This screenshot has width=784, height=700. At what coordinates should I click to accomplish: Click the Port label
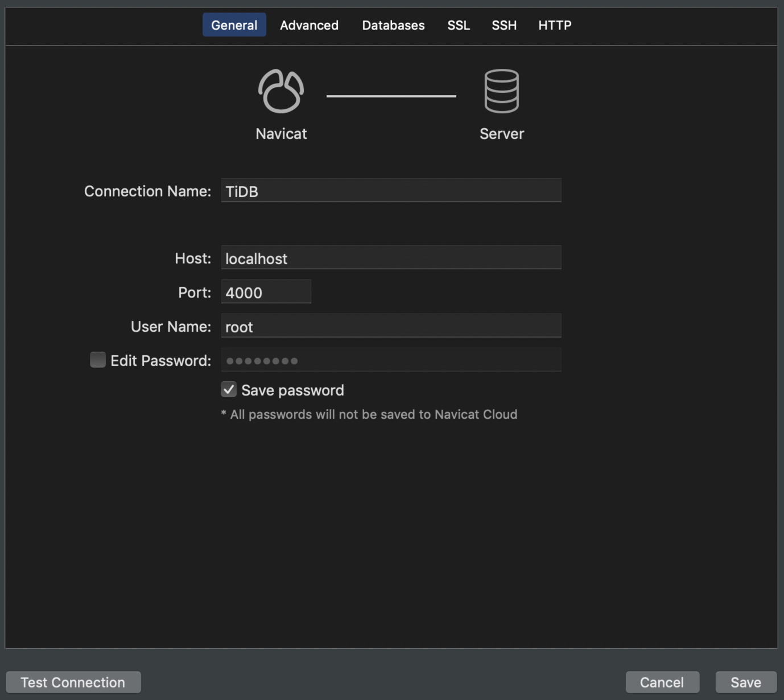[x=195, y=293]
